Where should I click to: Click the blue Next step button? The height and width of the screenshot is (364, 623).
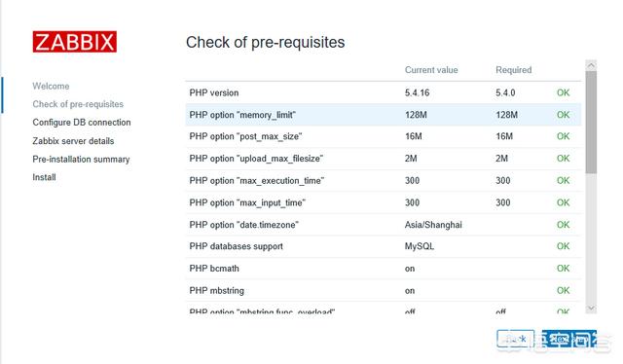(568, 339)
